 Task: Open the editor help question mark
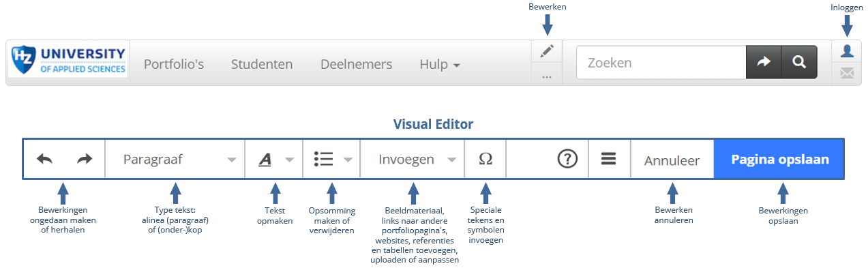click(x=567, y=159)
